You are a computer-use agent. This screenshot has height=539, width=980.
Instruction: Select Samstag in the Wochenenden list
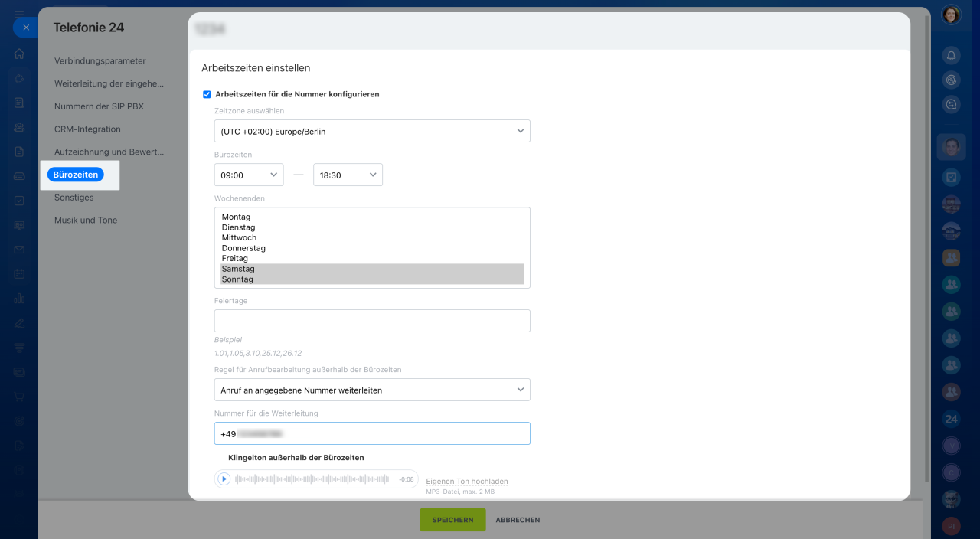click(x=372, y=269)
